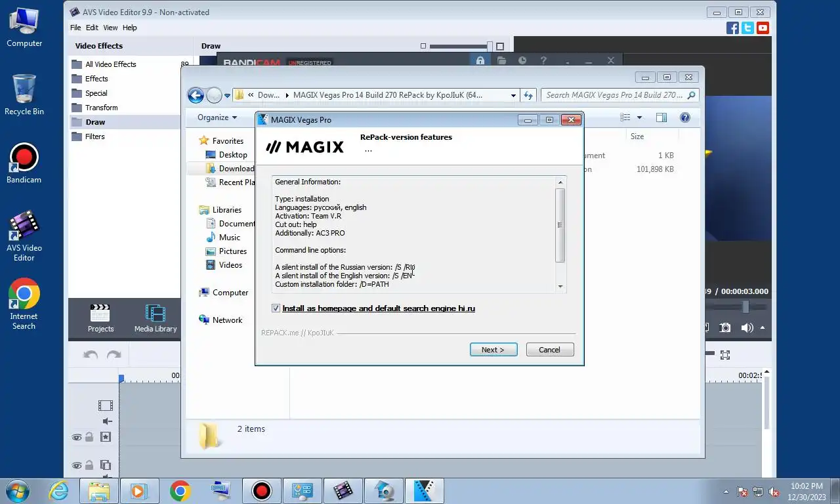Click the AVS Facebook icon

pos(733,28)
